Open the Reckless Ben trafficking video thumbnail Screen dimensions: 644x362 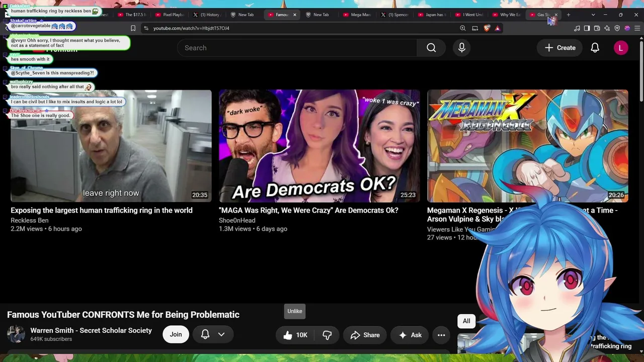[x=111, y=146]
